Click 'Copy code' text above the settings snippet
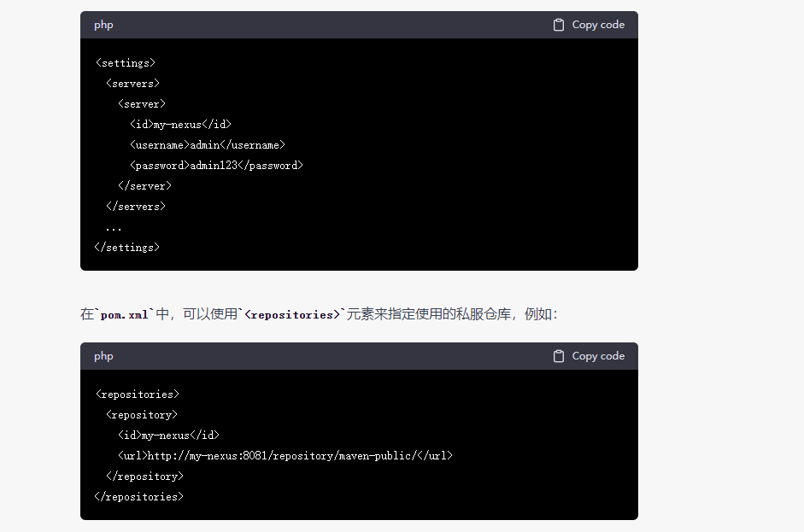 click(x=598, y=25)
